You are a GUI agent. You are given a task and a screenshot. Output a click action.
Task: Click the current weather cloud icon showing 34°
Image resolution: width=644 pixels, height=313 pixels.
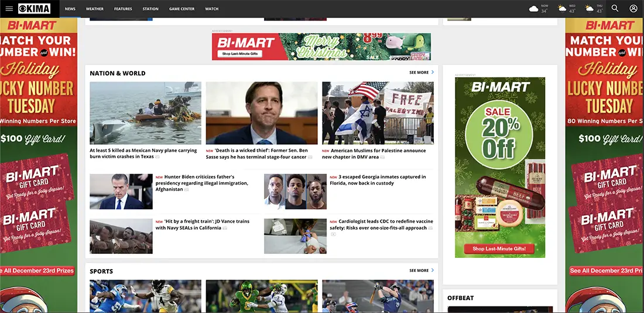pos(534,9)
